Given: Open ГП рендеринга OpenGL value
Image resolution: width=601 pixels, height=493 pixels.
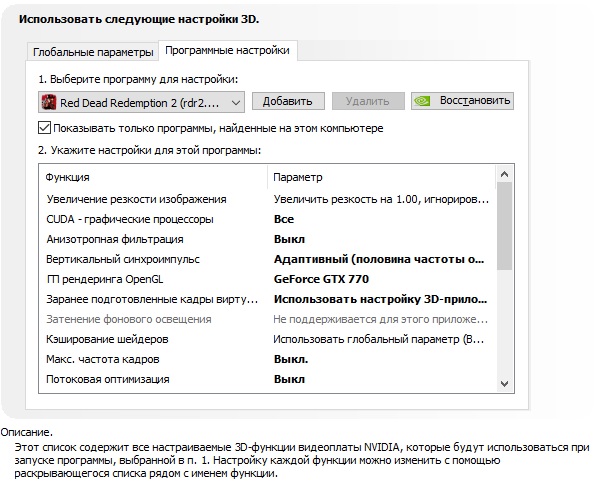Looking at the screenshot, I should coord(380,279).
